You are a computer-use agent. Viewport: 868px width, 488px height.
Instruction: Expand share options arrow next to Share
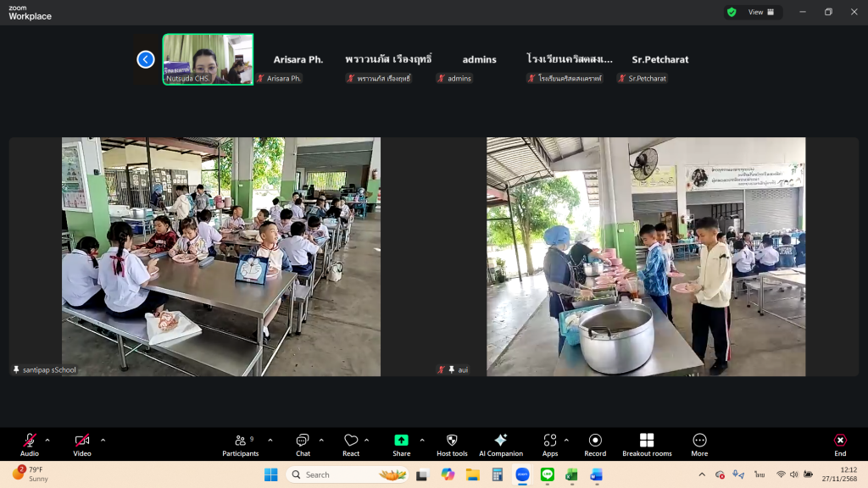pyautogui.click(x=422, y=440)
